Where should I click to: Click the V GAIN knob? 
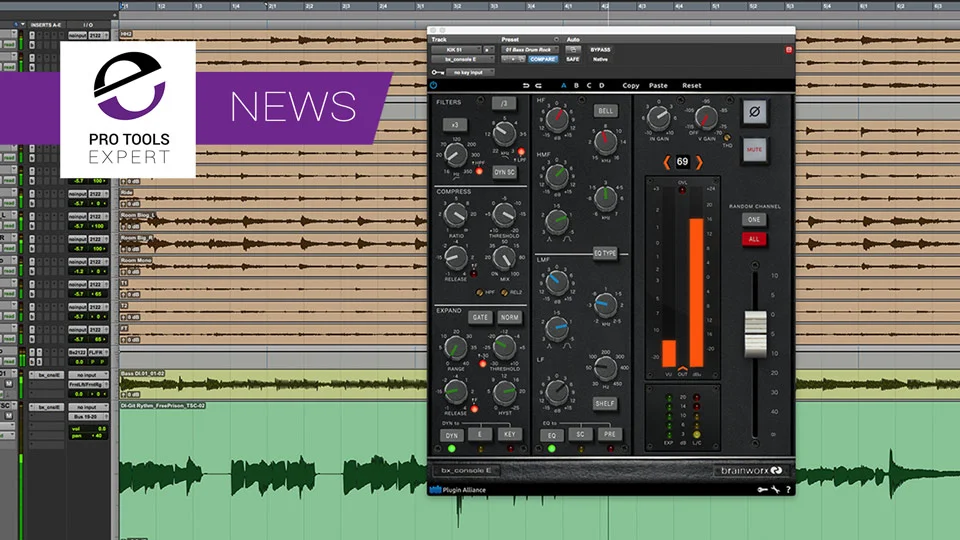click(x=705, y=118)
